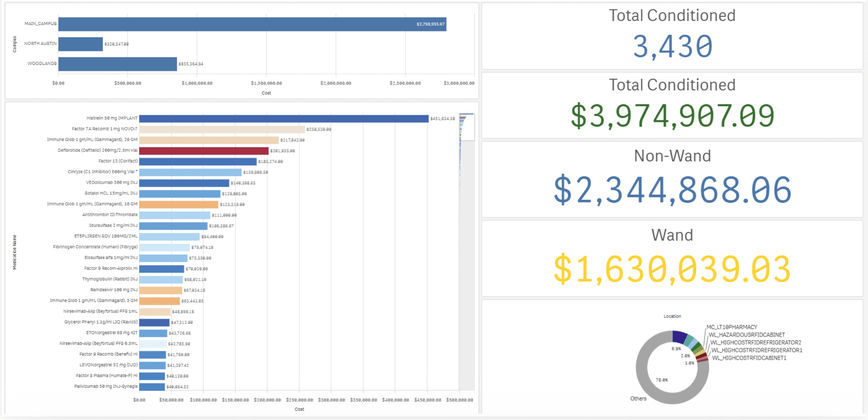The image size is (868, 420).
Task: Select the Palivizumab 50 mg INJ-Synagis bar
Action: coord(152,387)
